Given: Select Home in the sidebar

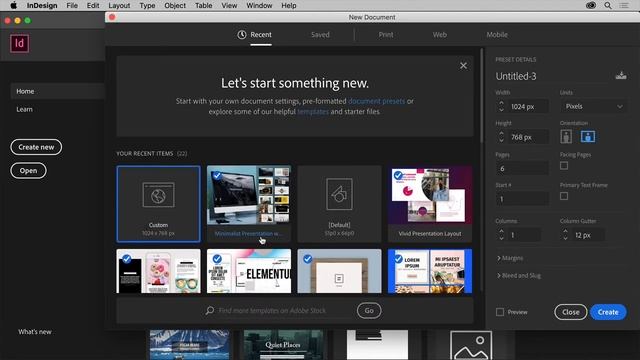Looking at the screenshot, I should click(57, 91).
